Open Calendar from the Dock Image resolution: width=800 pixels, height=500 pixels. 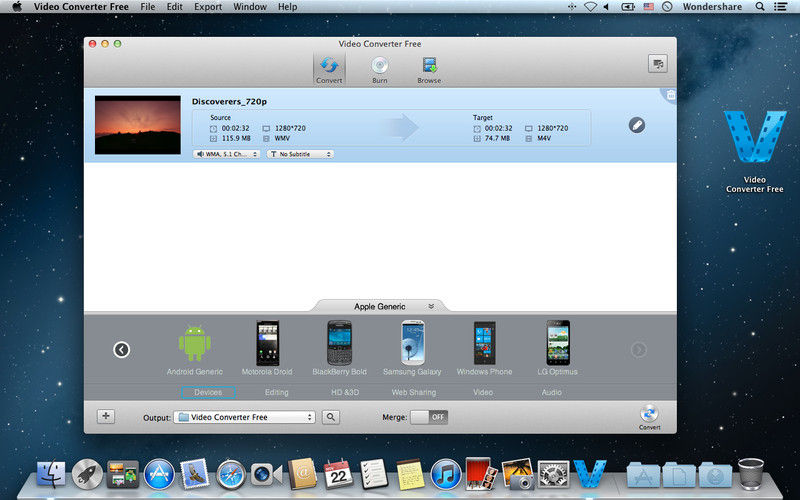(x=338, y=474)
